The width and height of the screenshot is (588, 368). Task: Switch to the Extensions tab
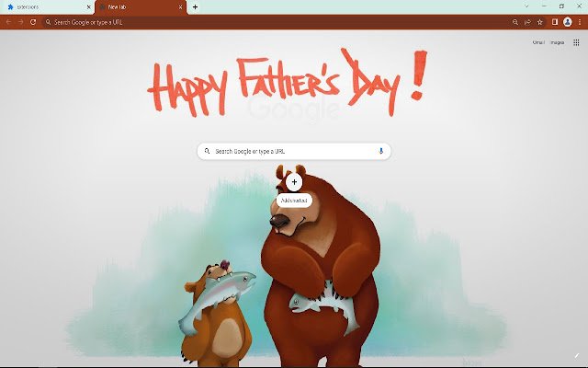[x=47, y=7]
